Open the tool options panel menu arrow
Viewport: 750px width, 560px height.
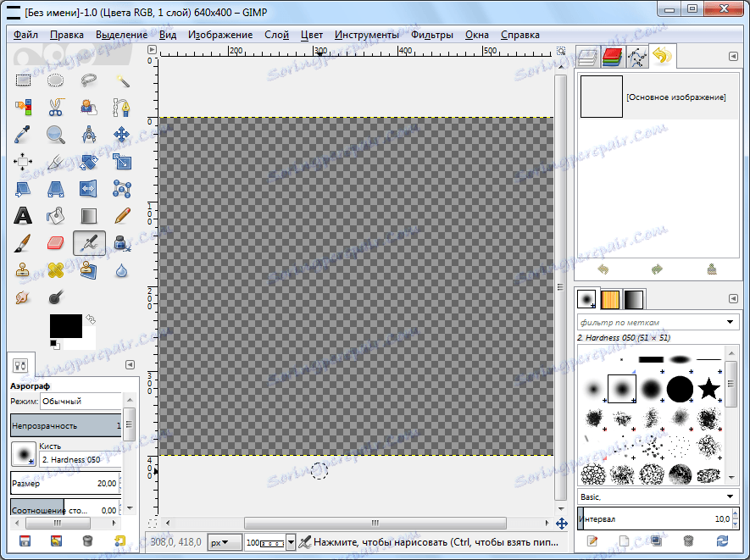coord(130,365)
